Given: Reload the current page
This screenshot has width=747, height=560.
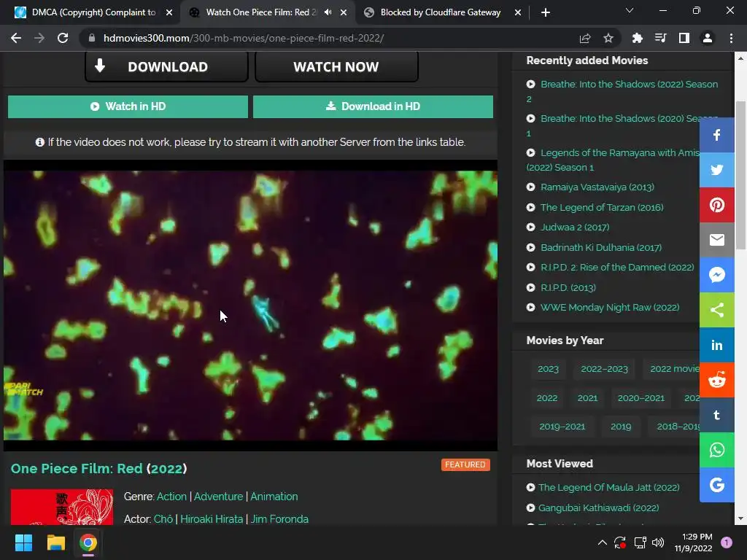Looking at the screenshot, I should [x=63, y=38].
